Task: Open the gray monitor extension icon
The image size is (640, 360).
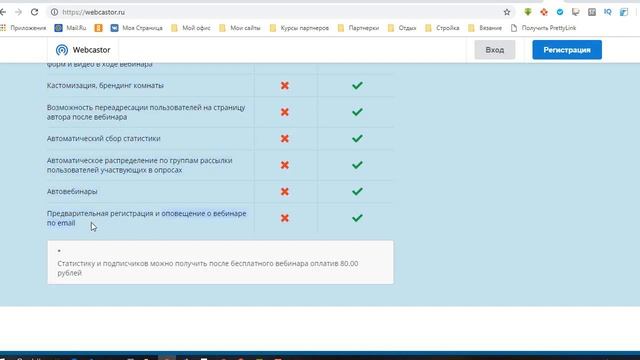Action: (576, 12)
